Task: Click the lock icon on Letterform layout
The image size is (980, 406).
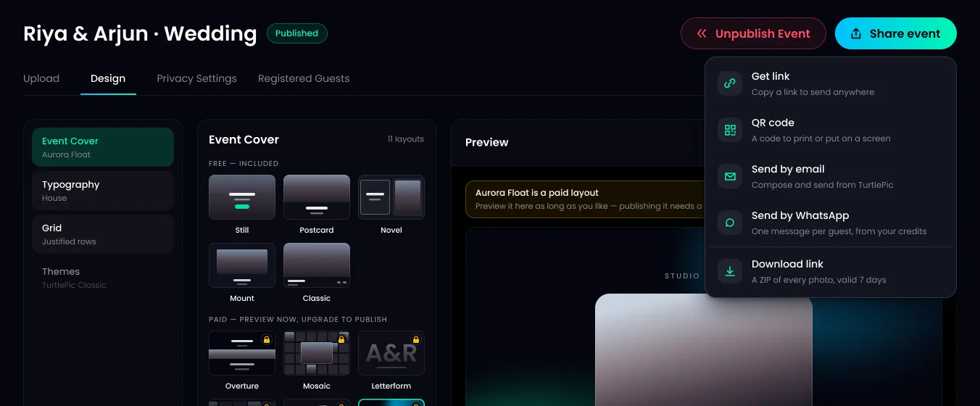Action: pos(415,339)
